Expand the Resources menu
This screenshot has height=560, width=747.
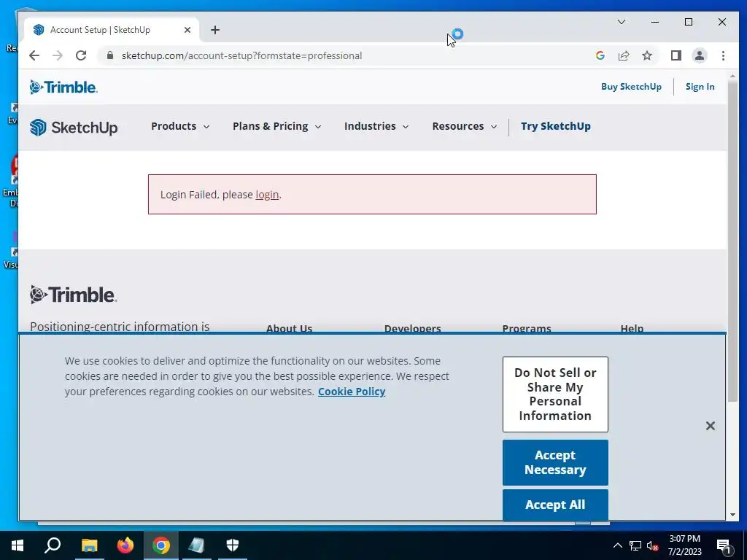click(465, 126)
